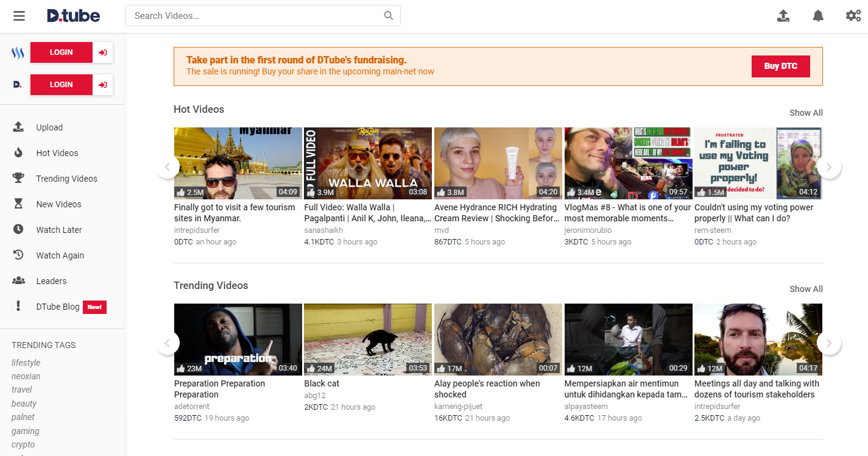Open Leaders in the sidebar

tap(51, 281)
